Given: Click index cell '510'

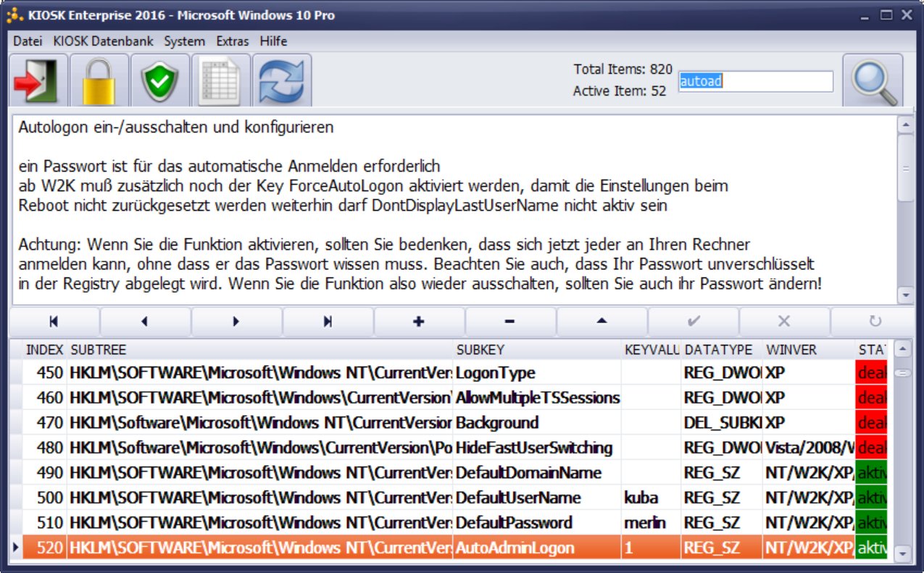Looking at the screenshot, I should click(44, 523).
